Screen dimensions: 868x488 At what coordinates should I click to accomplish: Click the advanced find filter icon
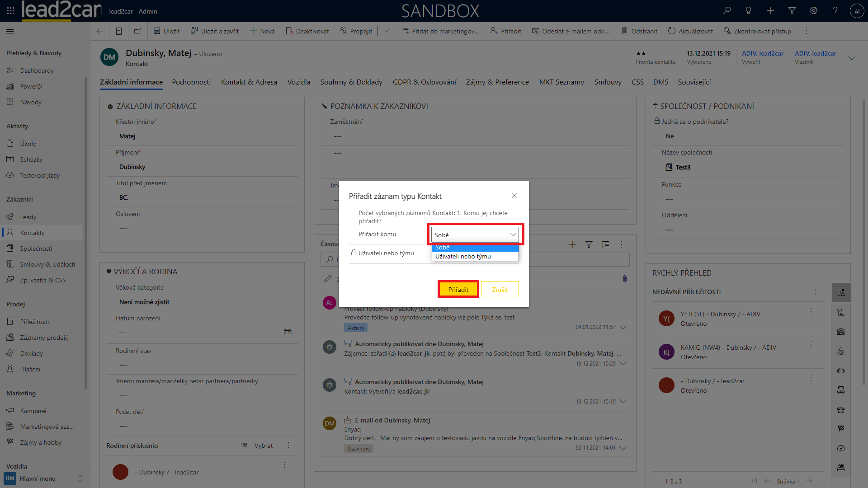[x=792, y=10]
